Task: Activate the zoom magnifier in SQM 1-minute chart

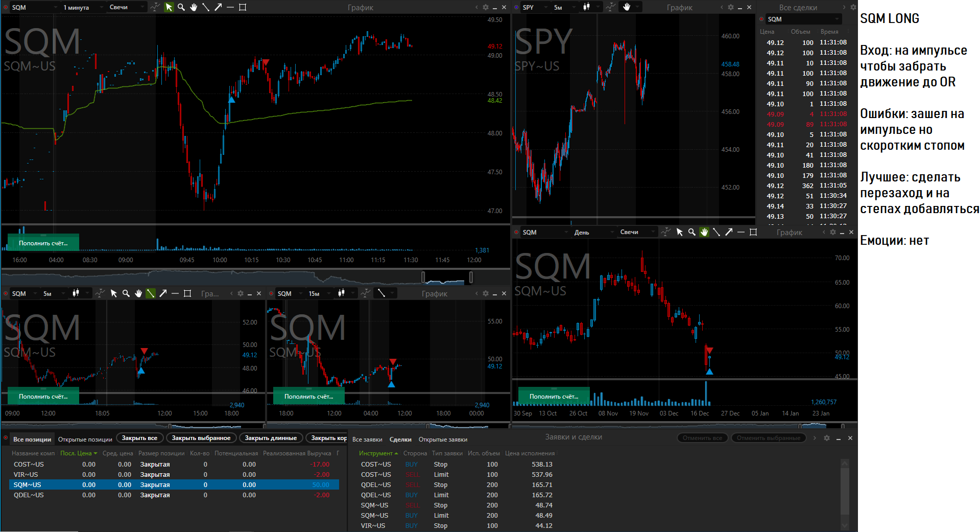Action: tap(181, 7)
